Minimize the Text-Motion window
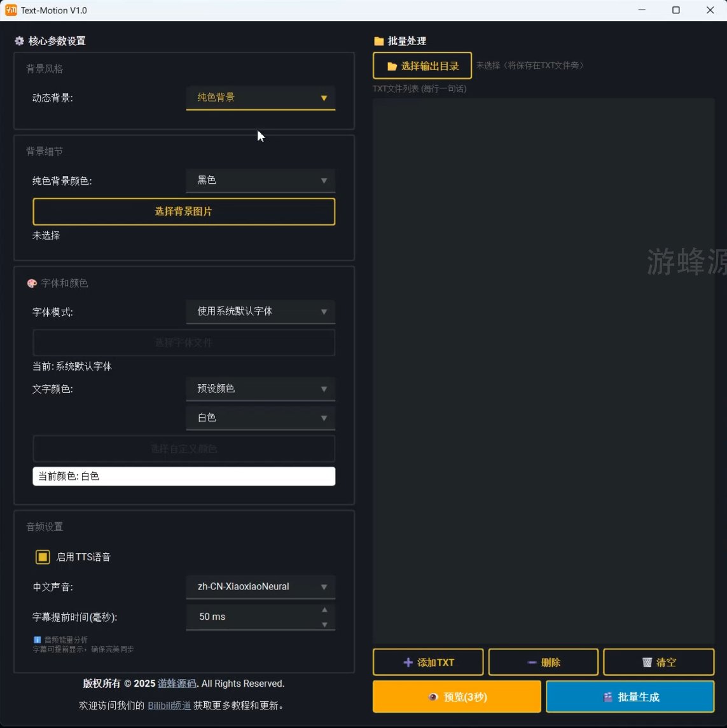 click(642, 10)
